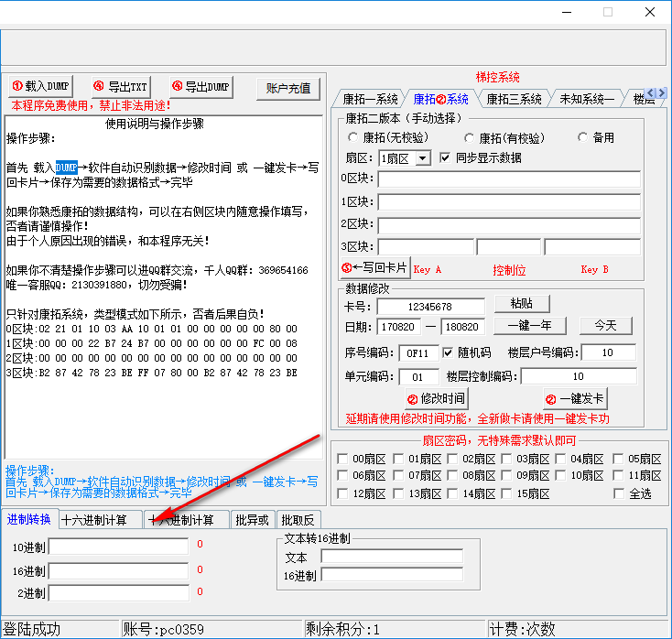Click the 文本转16进制 hex output field
The height and width of the screenshot is (639, 672).
click(x=392, y=575)
